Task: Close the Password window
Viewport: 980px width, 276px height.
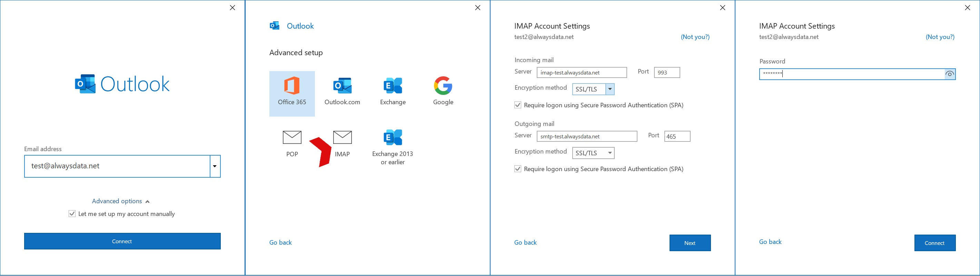Action: 968,8
